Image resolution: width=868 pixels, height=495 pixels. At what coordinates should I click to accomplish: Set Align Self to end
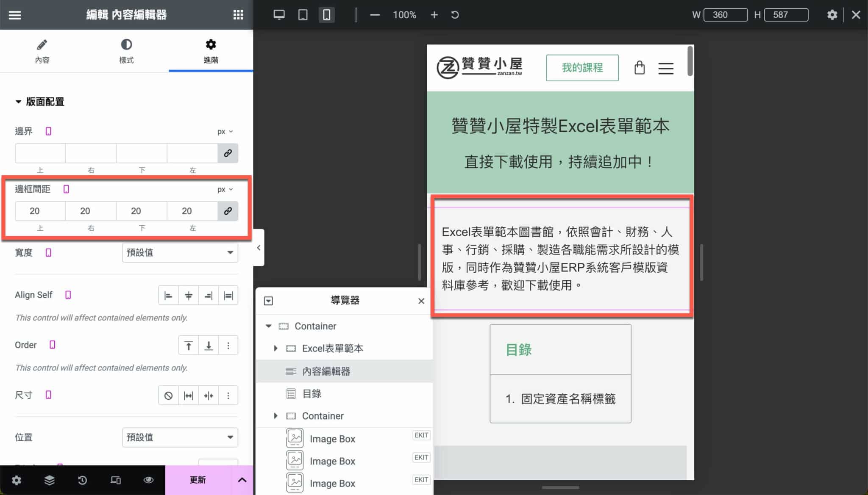tap(209, 296)
